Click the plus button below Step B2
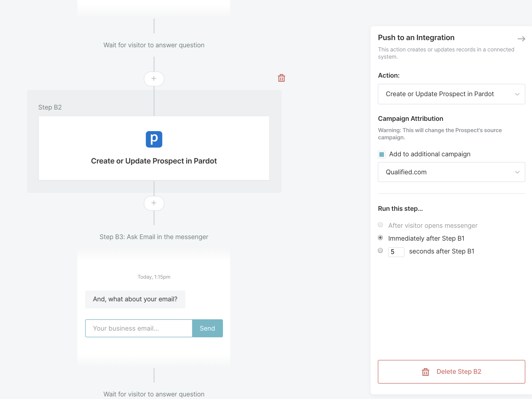 (154, 203)
